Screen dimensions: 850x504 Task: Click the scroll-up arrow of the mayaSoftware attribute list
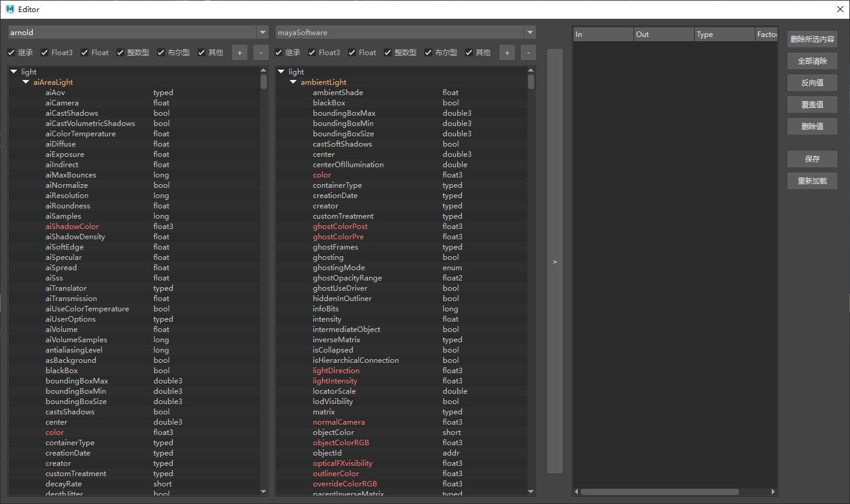pyautogui.click(x=531, y=71)
